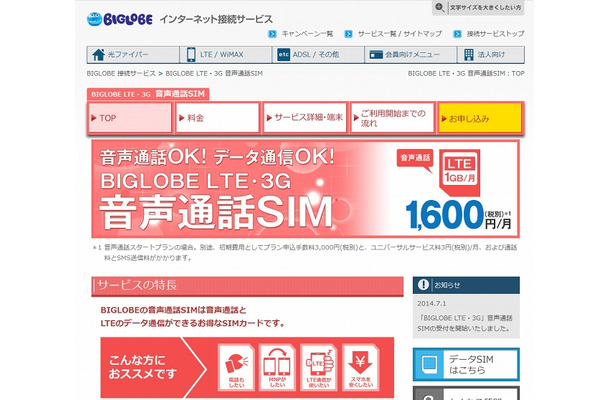610x400 pixels.
Task: Click the MNPがしたい icon
Action: click(x=277, y=367)
